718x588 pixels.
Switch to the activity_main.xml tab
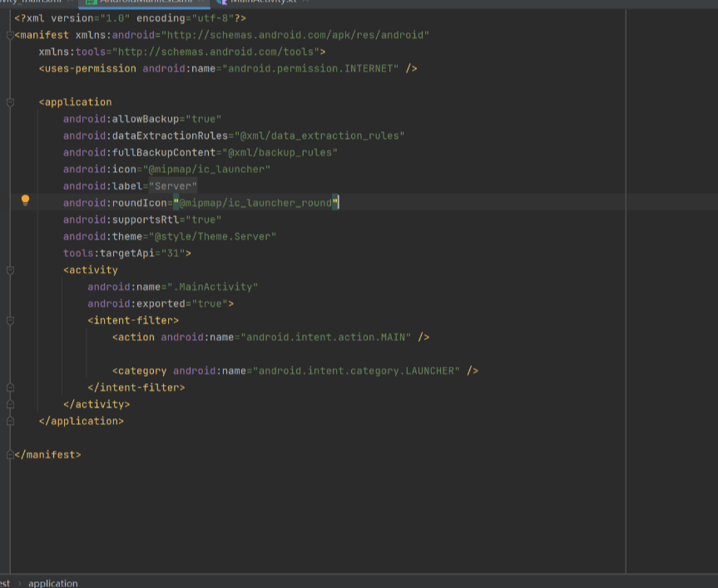point(29,2)
